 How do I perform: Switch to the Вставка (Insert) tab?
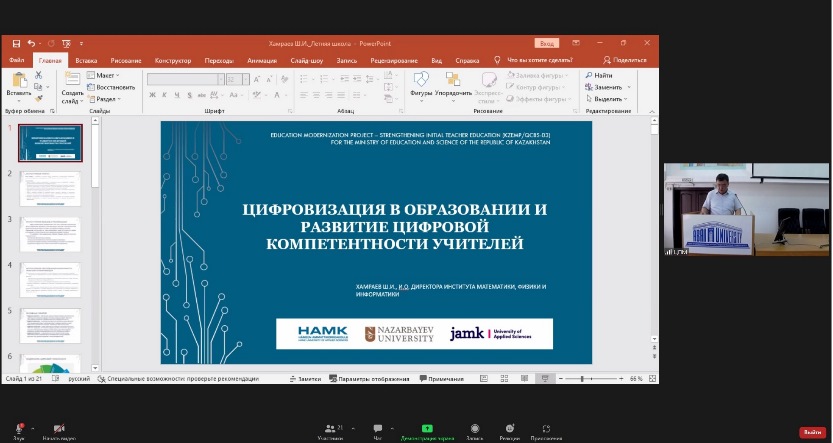click(86, 60)
